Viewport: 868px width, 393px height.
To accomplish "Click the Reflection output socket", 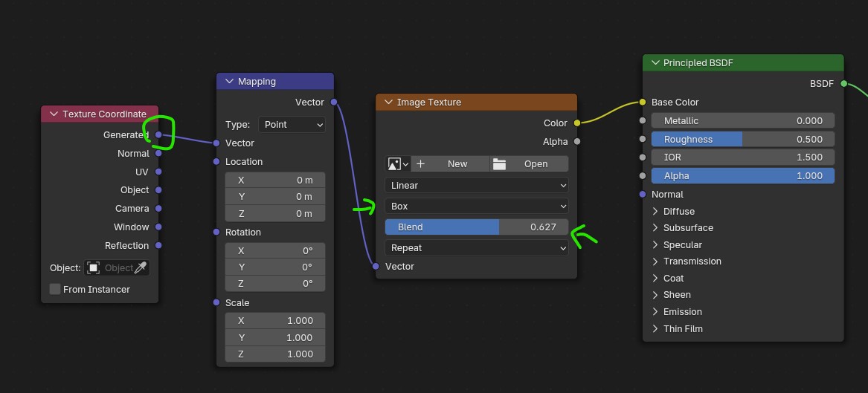I will (158, 245).
